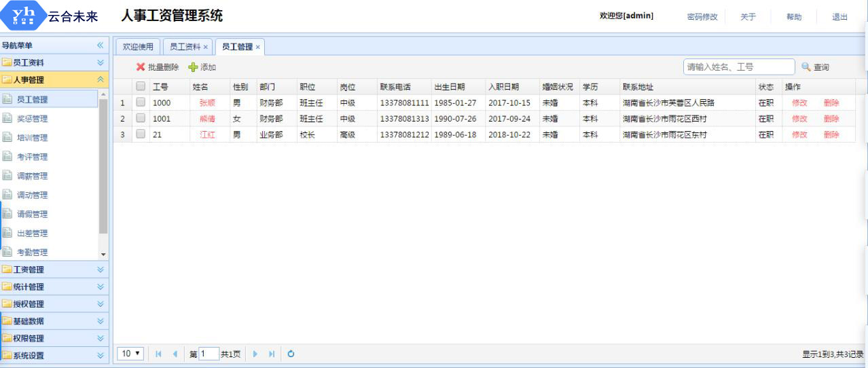
Task: Collapse the navigation menu panel with double-arrow
Action: (x=101, y=45)
